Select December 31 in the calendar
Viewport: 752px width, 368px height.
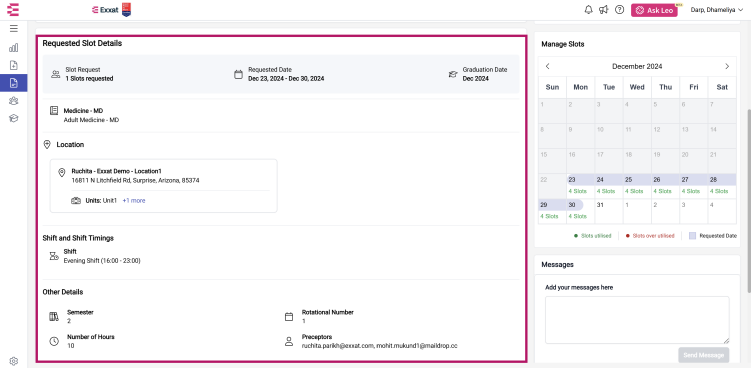pyautogui.click(x=609, y=211)
